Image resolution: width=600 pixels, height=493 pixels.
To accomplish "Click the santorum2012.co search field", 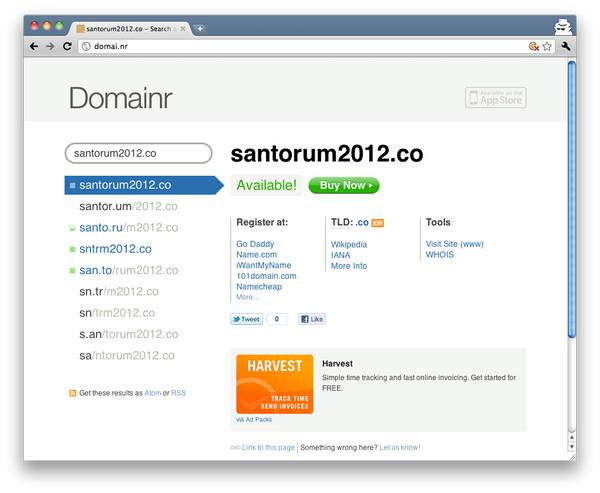I will tap(139, 153).
